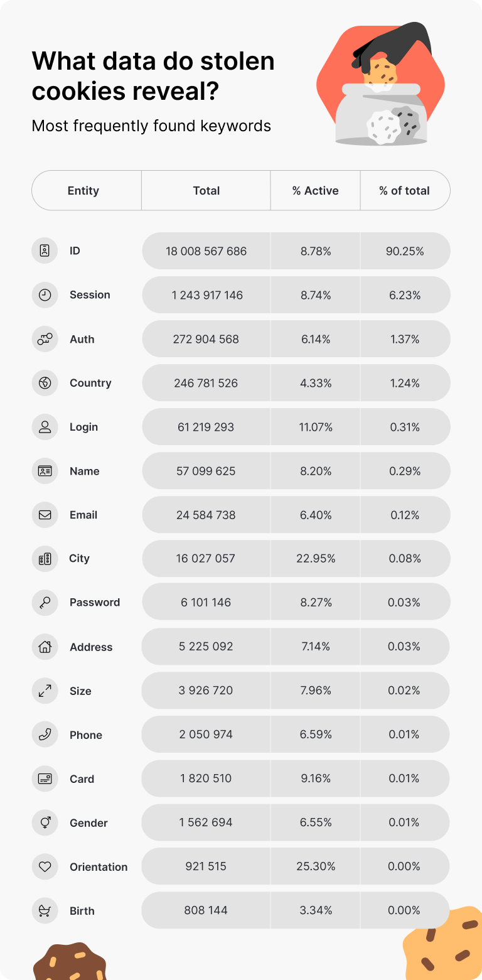Click the City active percentage 22.95%
Image resolution: width=482 pixels, height=980 pixels.
316,558
